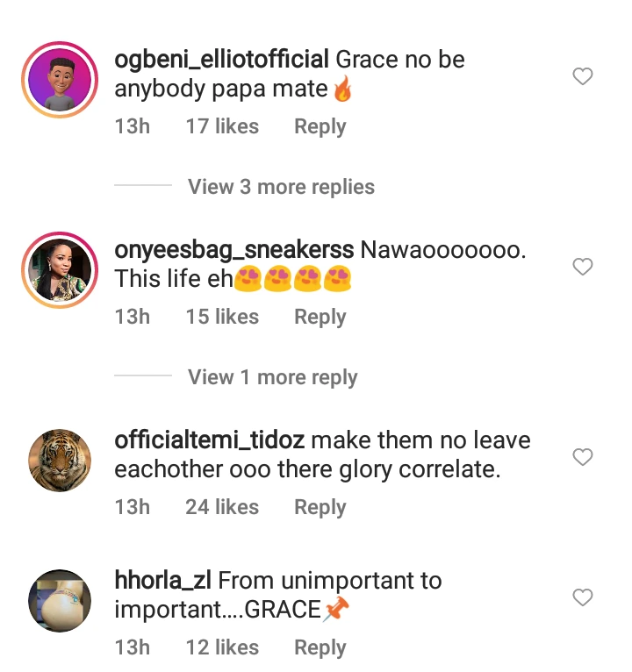Screen dimensions: 632x672
Task: Open the onyeesbag_sneakerss username link
Action: [233, 250]
